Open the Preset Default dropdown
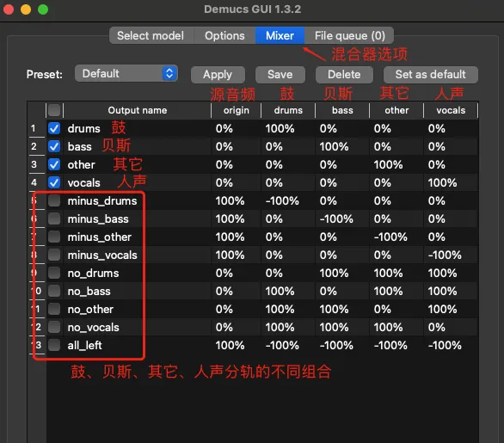This screenshot has width=504, height=443. 126,74
